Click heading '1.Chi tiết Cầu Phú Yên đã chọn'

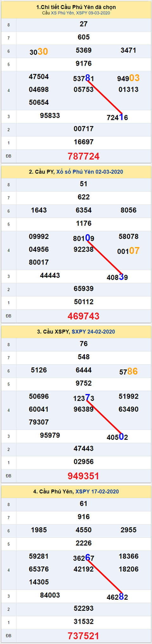coord(76,7)
